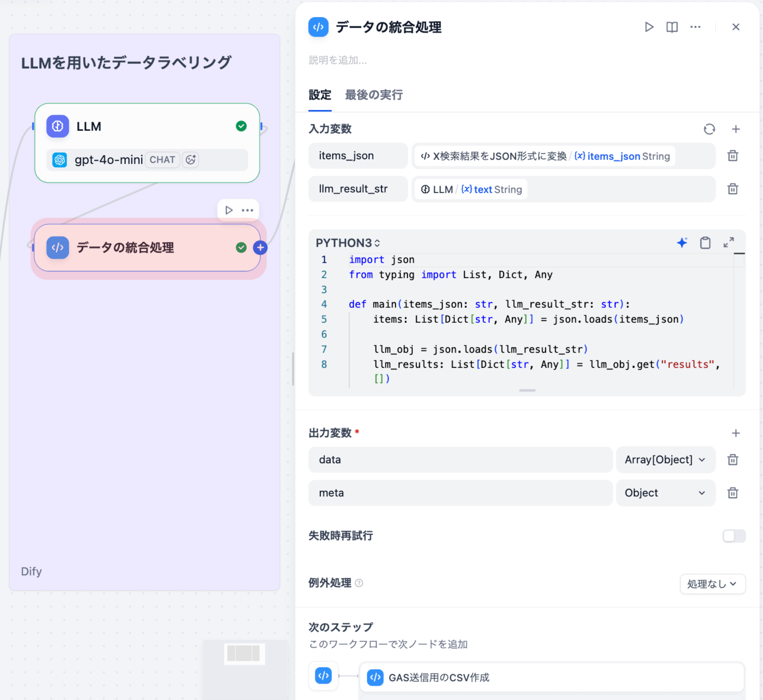Image resolution: width=763 pixels, height=700 pixels.
Task: Click the refresh icon next to 入力変数
Action: click(709, 129)
